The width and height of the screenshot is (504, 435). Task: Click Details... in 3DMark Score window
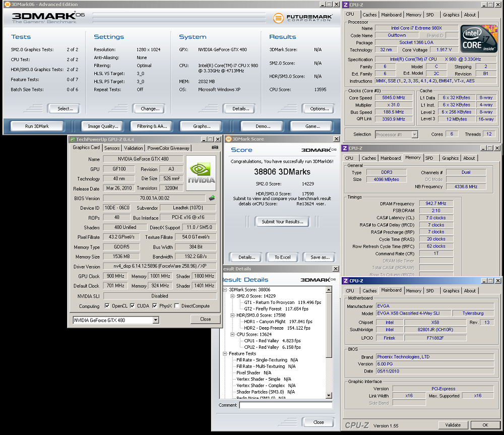click(x=246, y=257)
